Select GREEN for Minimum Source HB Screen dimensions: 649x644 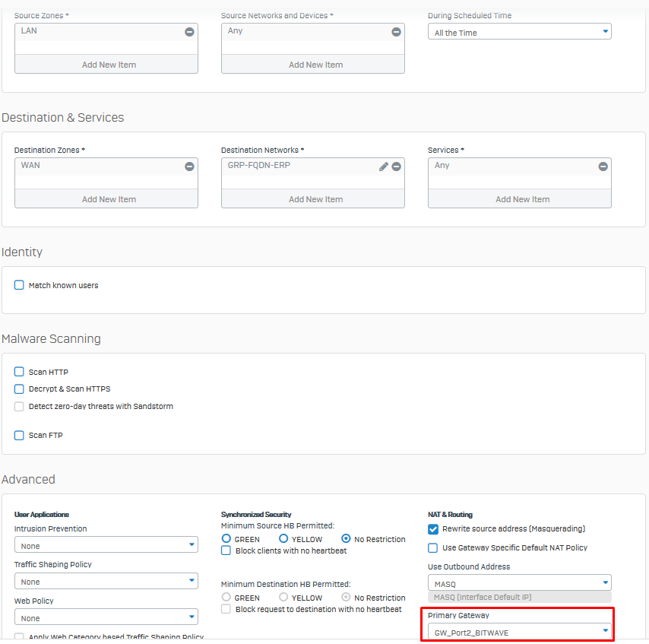pyautogui.click(x=226, y=538)
